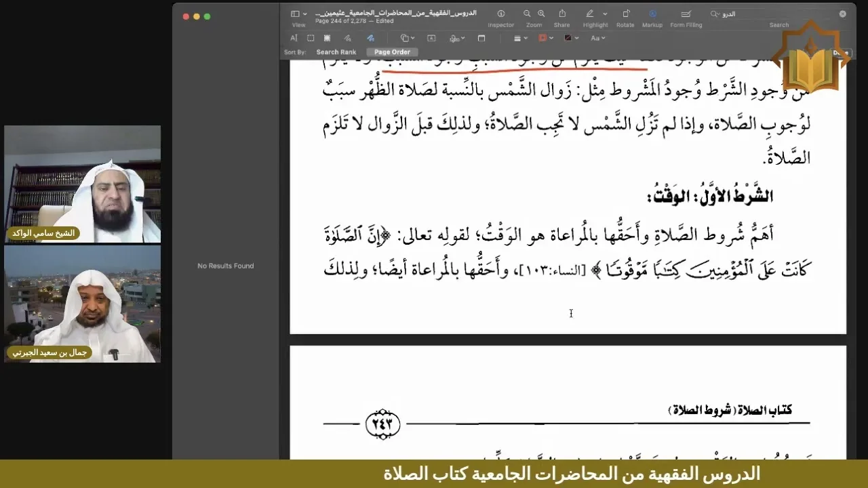Click page number ٢٤٣ in the header
The width and height of the screenshot is (868, 488).
point(382,424)
